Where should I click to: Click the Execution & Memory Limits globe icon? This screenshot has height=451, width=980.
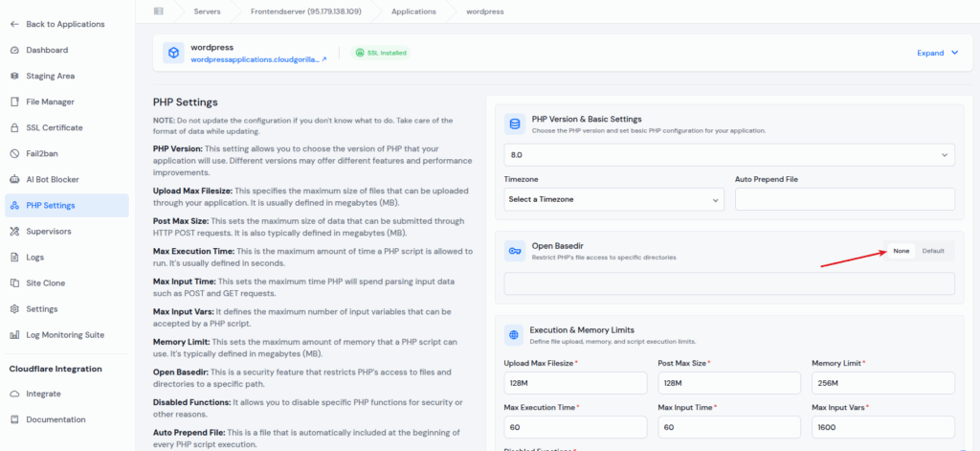point(514,335)
